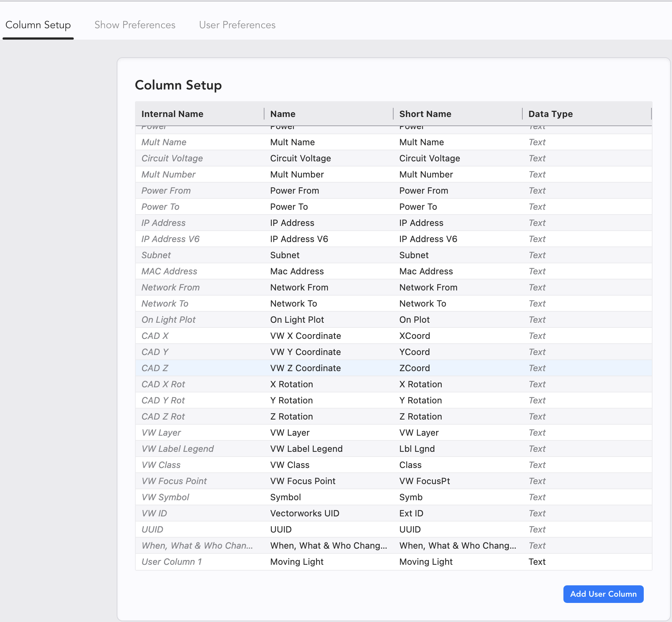Screen dimensions: 672x622
Task: Click the Data Type column header
Action: pyautogui.click(x=551, y=114)
